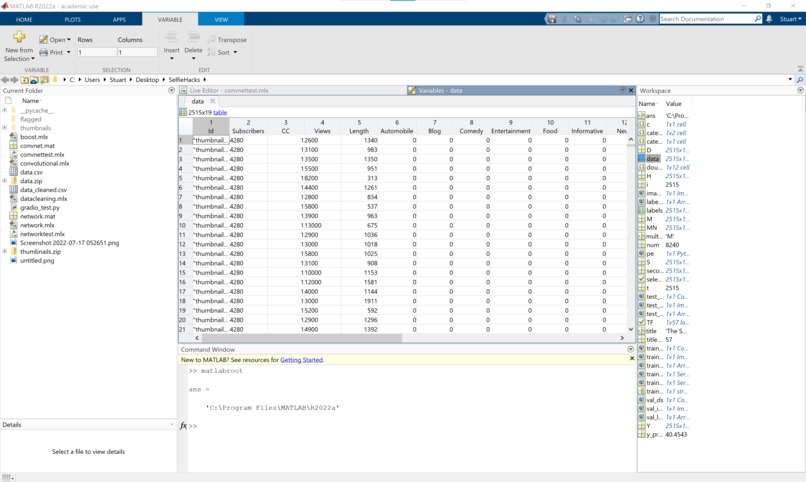Open the Current Folder panel actions menu
This screenshot has width=806, height=482.
point(172,90)
